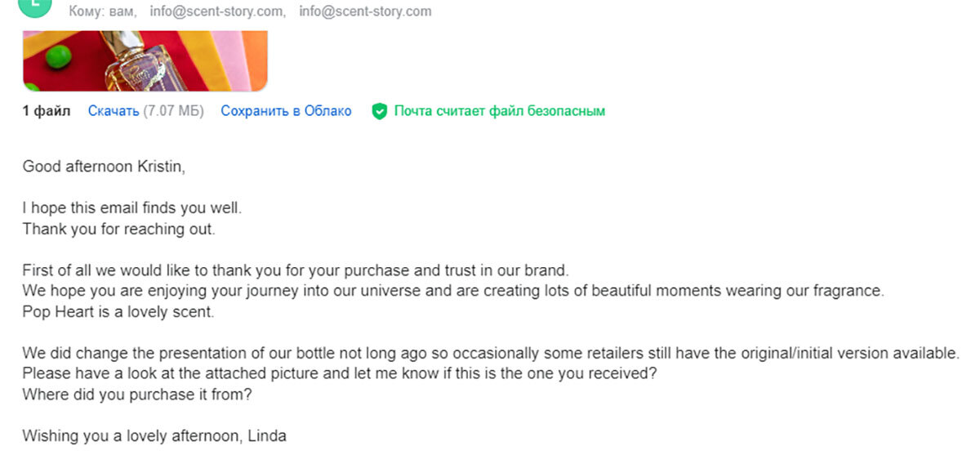The width and height of the screenshot is (980, 455).
Task: Click the "Good afternoon Kristin," greeting line
Action: 104,167
